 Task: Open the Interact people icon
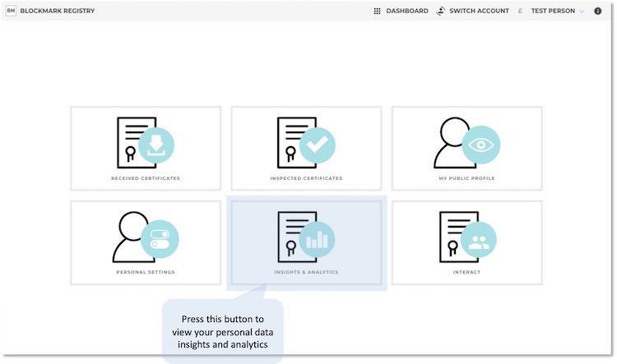pos(478,240)
